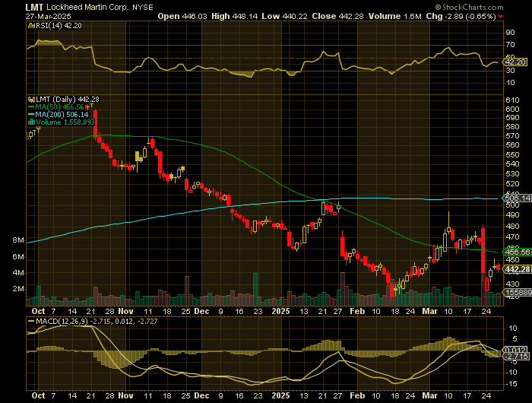Click the 6M label on volume axis

(18, 257)
